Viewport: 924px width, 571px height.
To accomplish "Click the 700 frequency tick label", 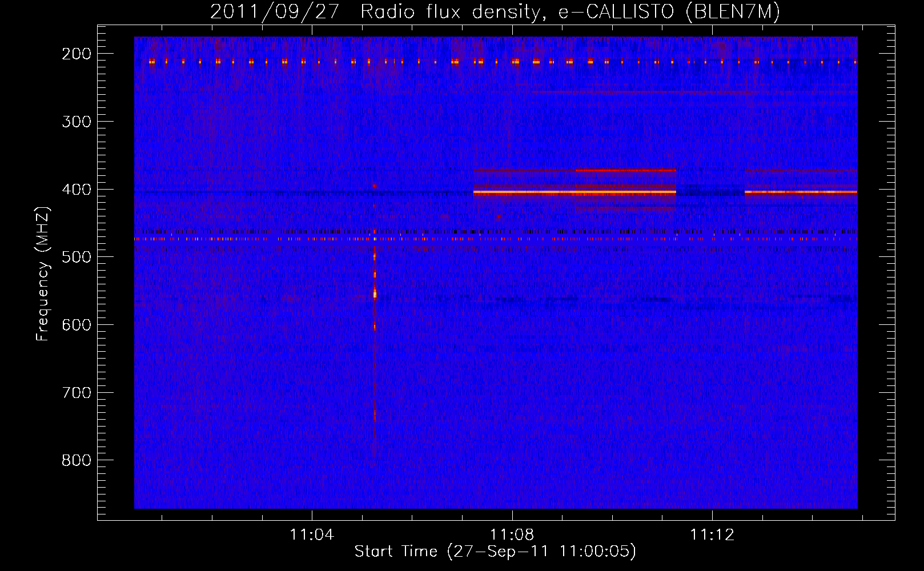I will point(77,393).
